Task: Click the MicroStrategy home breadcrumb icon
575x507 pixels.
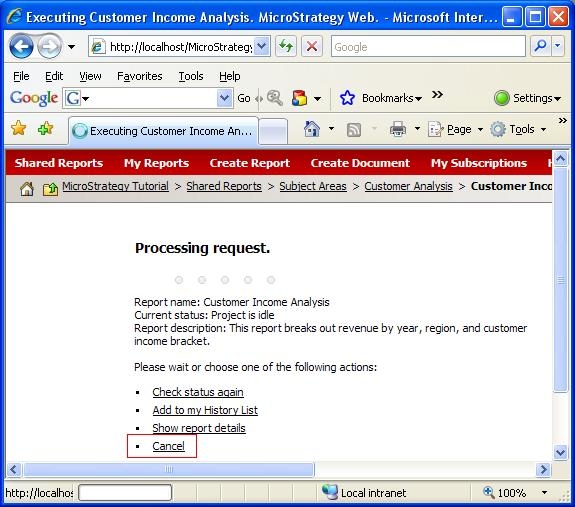Action: 26,188
